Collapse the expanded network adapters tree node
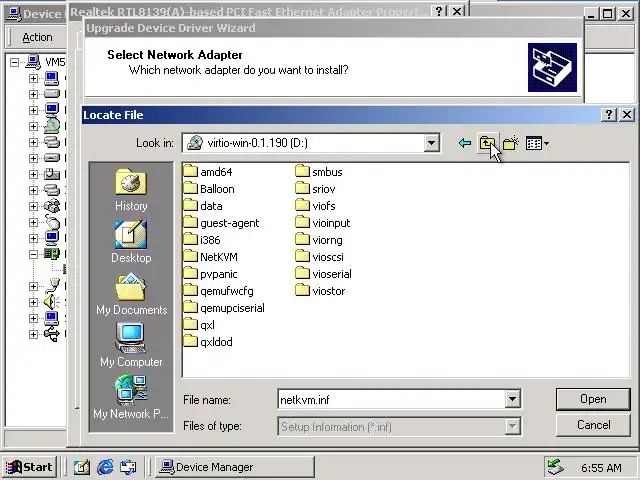This screenshot has width=640, height=480. (33, 254)
